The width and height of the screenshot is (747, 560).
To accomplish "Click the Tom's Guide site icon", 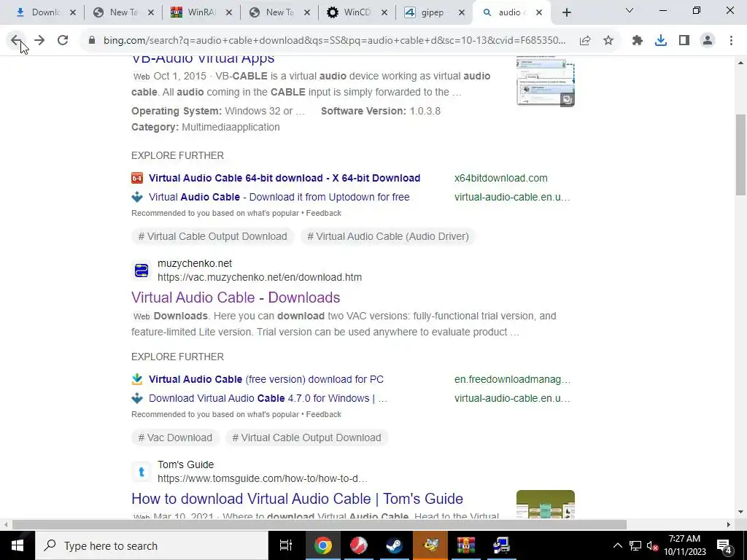I will click(x=142, y=472).
